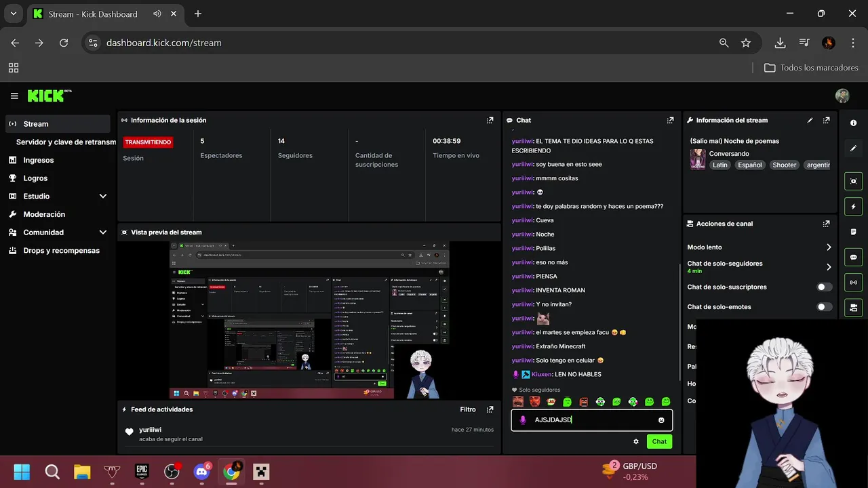This screenshot has height=488, width=868.
Task: Click the purple microphone icon in chat input
Action: point(523,420)
